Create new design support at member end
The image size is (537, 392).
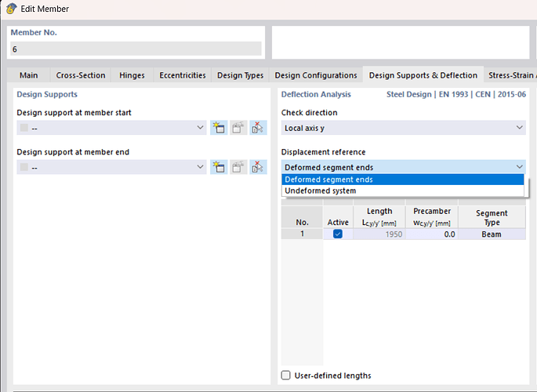(219, 167)
